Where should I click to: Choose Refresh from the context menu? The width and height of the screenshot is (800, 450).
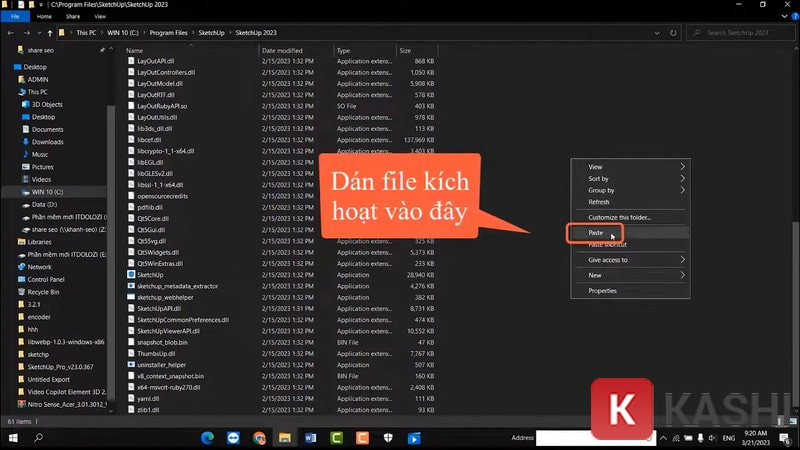point(599,202)
